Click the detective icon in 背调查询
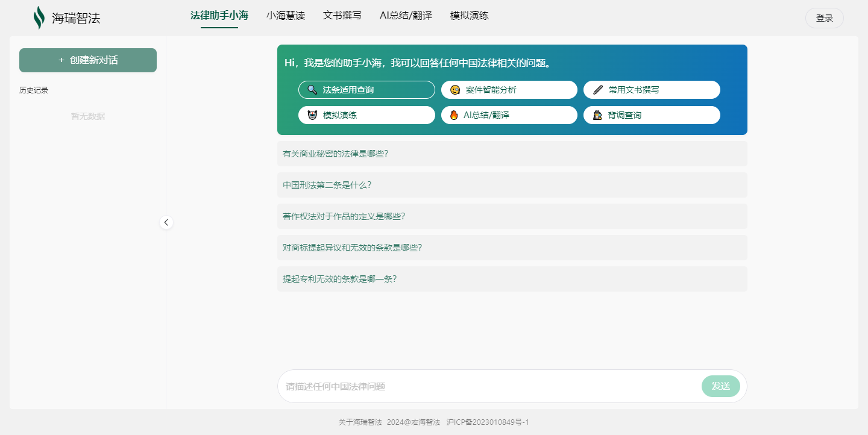This screenshot has height=435, width=868. pyautogui.click(x=597, y=115)
